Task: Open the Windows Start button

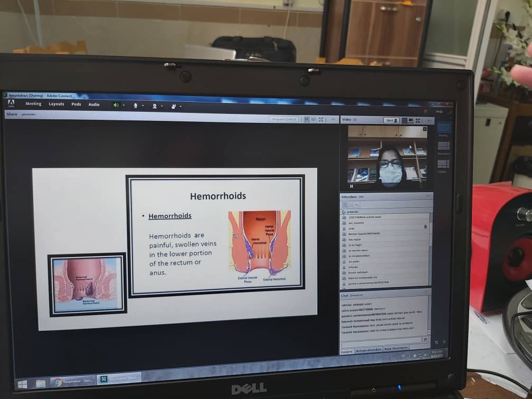Action: [x=22, y=384]
